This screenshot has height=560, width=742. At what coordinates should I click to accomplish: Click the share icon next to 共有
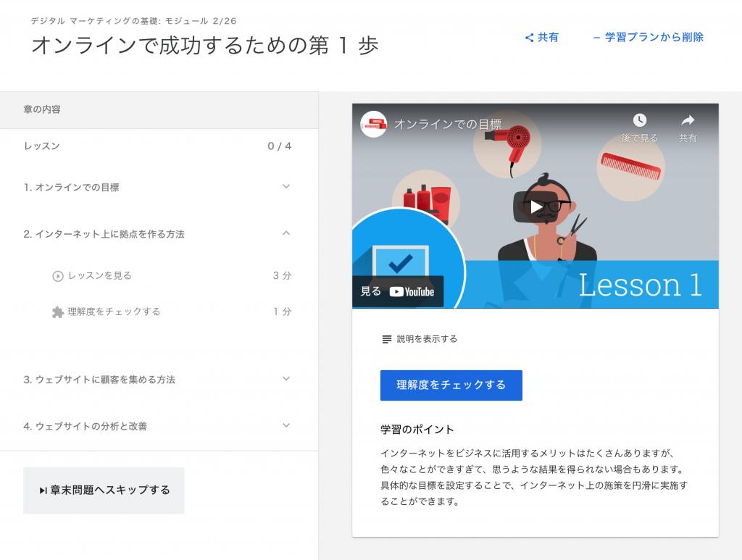tap(529, 38)
